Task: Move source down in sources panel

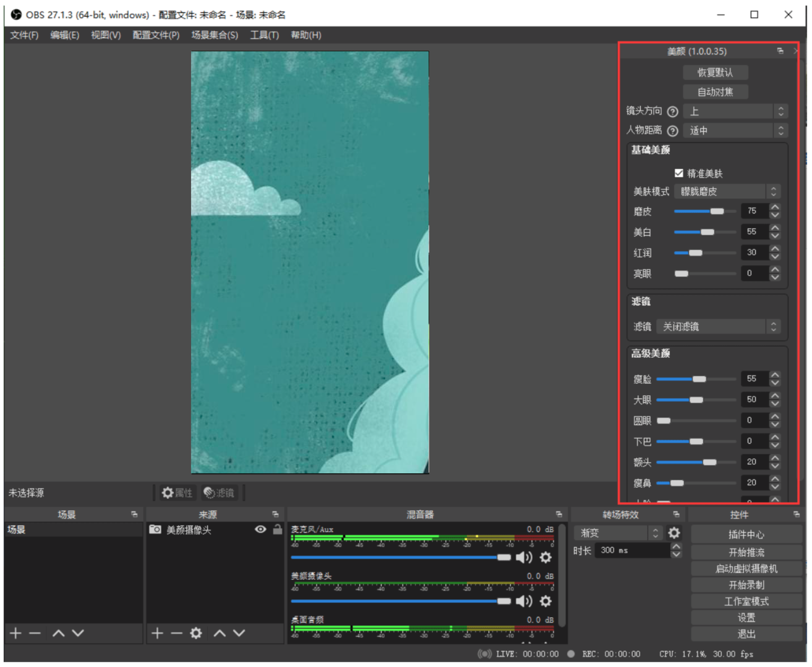Action: coord(239,633)
